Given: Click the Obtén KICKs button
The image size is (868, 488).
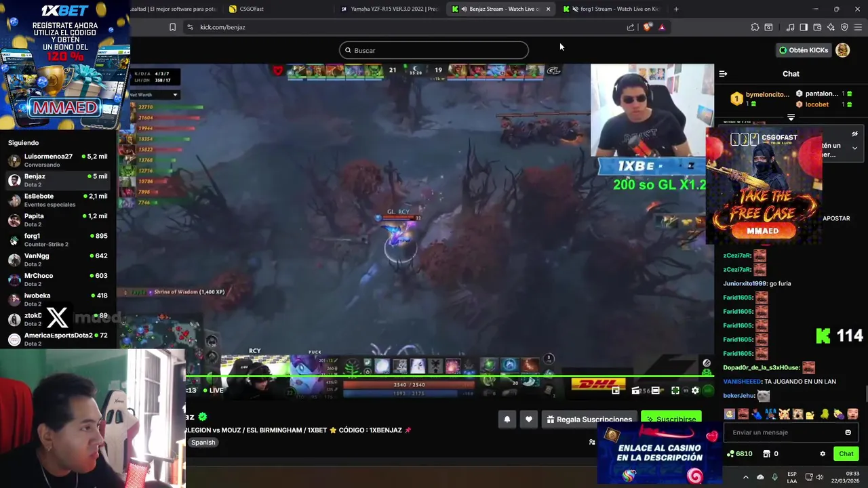Looking at the screenshot, I should tap(804, 50).
